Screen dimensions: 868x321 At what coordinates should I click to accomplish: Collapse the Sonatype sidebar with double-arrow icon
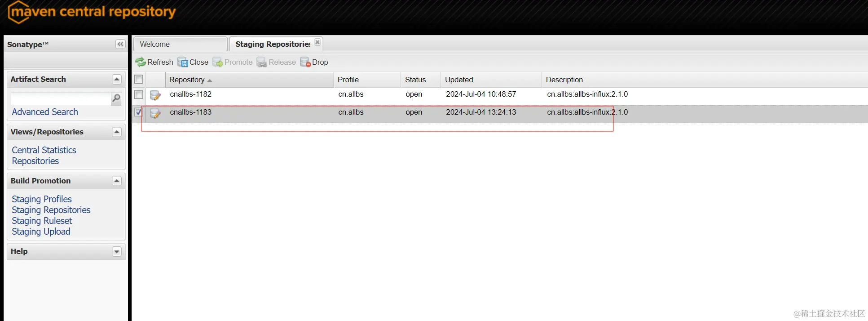click(x=120, y=44)
